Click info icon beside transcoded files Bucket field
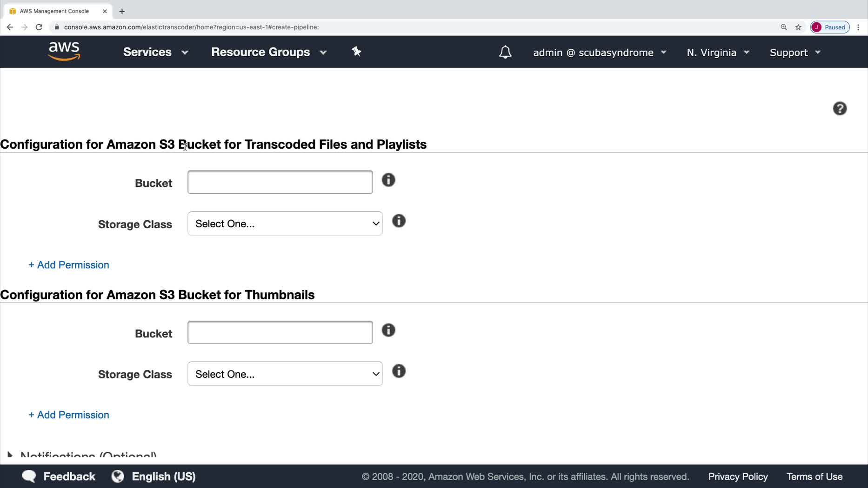The image size is (868, 488). 388,180
